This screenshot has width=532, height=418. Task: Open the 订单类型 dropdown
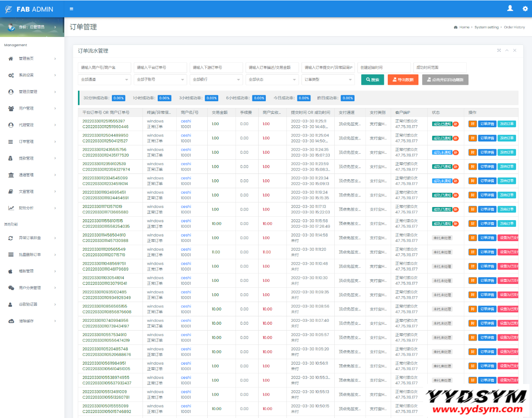point(328,80)
